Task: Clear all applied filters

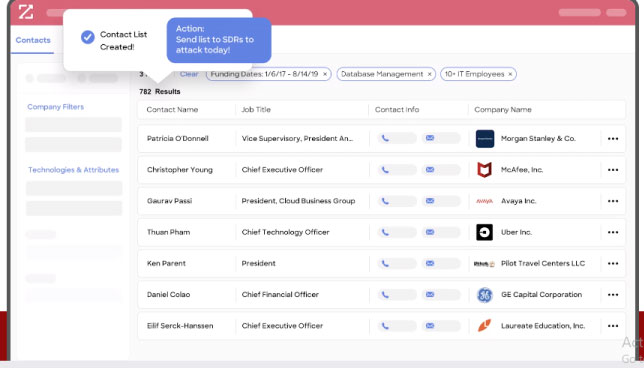Action: pyautogui.click(x=189, y=74)
